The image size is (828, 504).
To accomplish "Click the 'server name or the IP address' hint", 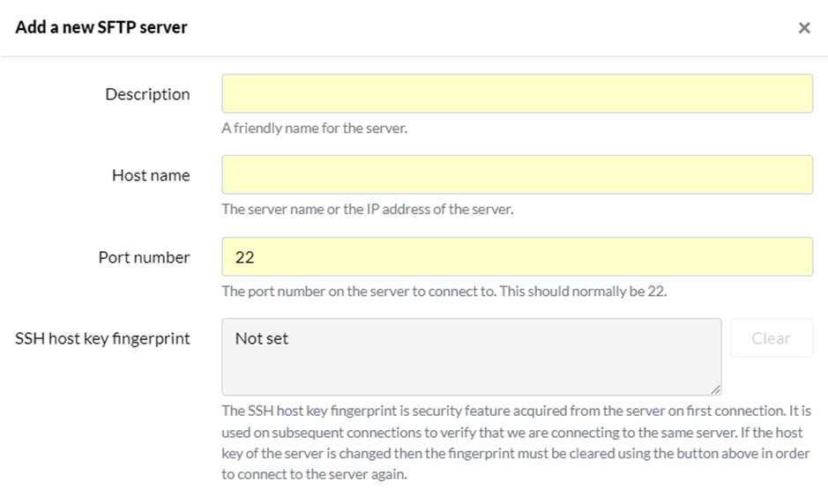I will point(368,210).
